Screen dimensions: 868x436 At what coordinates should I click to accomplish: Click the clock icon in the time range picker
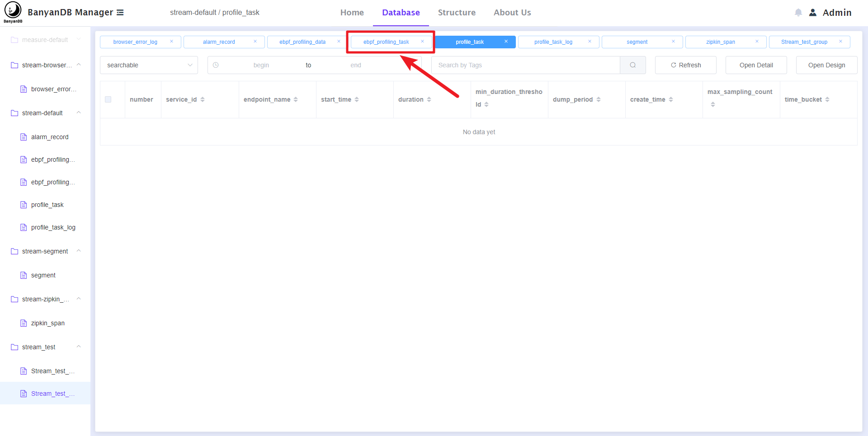(x=216, y=65)
